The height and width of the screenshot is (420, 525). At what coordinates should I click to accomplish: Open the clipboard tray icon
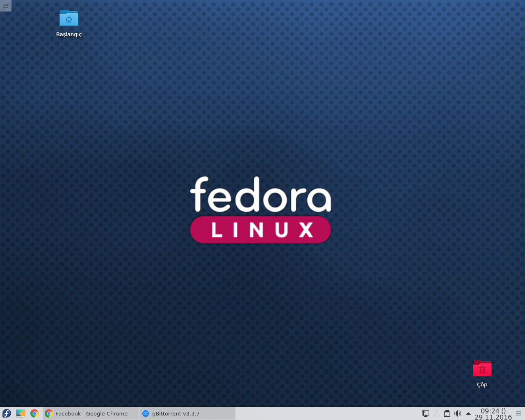click(x=447, y=413)
